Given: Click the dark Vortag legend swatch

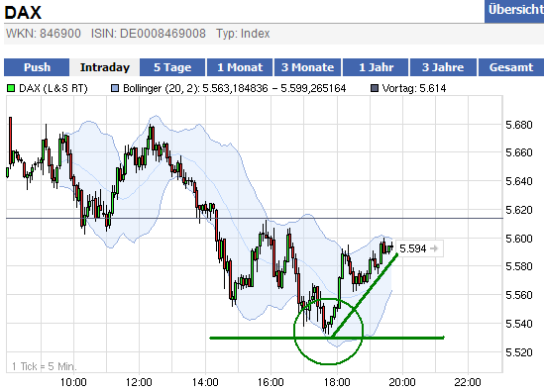Looking at the screenshot, I should [x=375, y=88].
